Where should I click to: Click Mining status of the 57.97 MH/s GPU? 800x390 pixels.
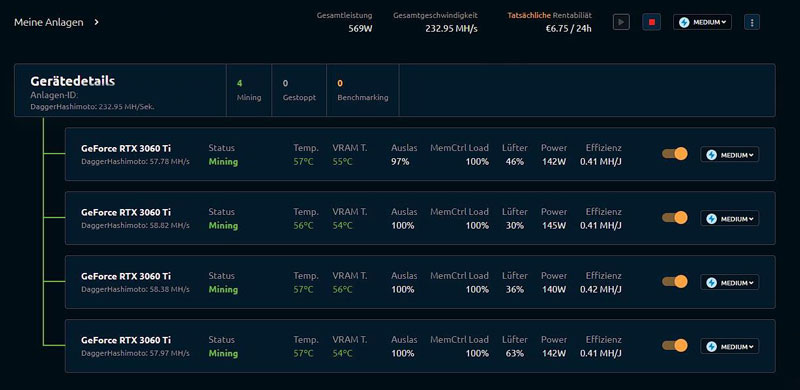tap(223, 353)
